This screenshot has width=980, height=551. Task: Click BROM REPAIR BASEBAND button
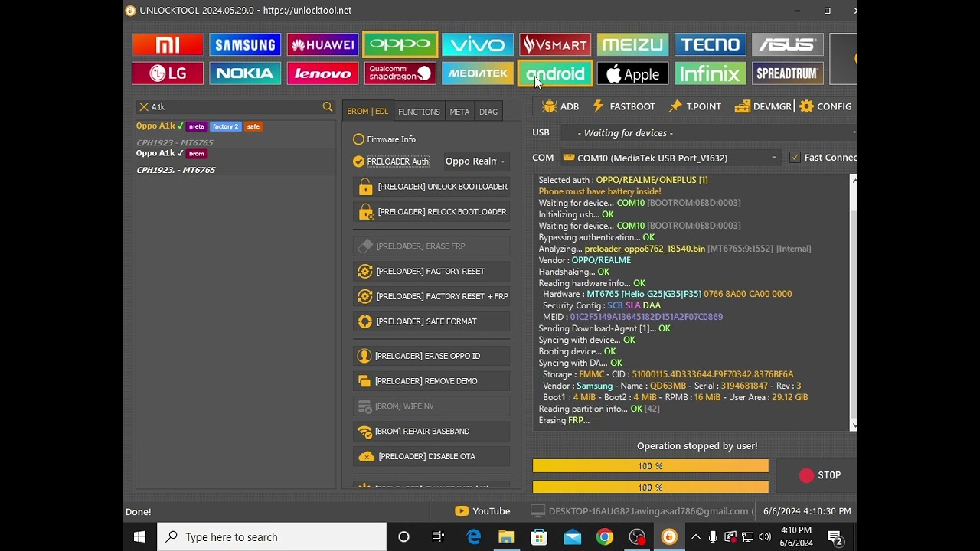[x=431, y=432]
